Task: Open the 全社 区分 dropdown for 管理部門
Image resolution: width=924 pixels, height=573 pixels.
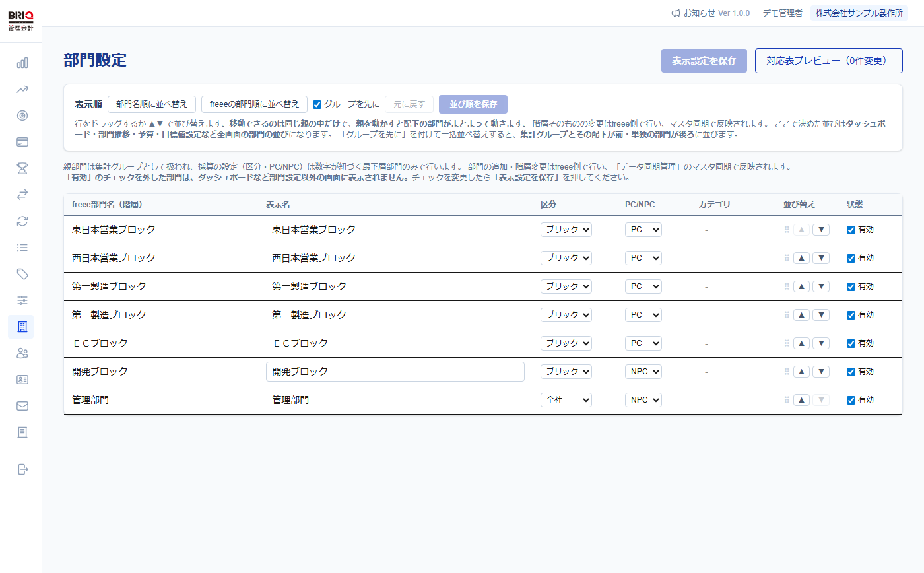Action: [x=566, y=400]
